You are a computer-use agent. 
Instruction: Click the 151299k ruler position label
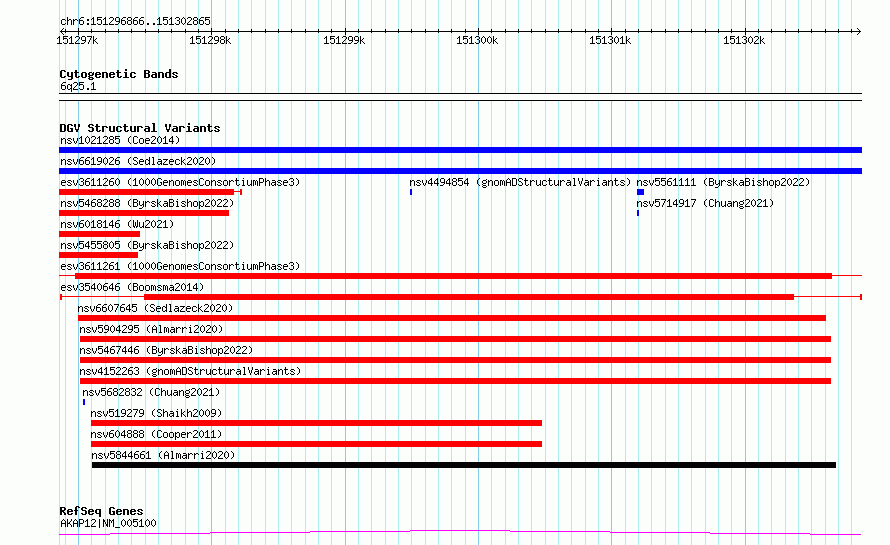tap(344, 40)
